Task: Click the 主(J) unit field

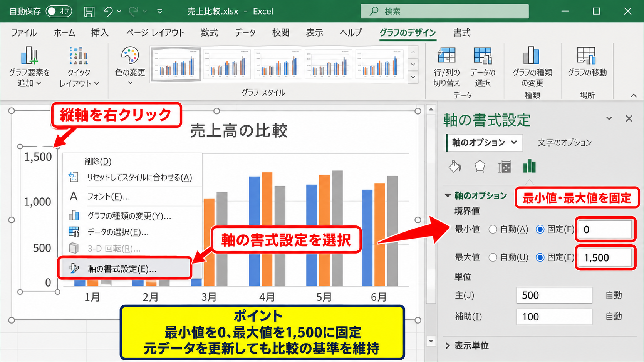Action: (x=554, y=295)
